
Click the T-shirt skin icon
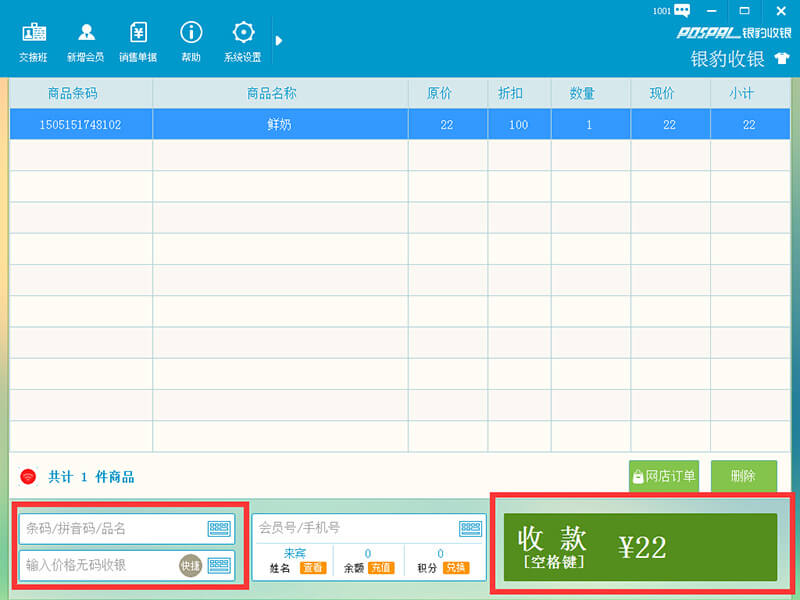coord(781,59)
